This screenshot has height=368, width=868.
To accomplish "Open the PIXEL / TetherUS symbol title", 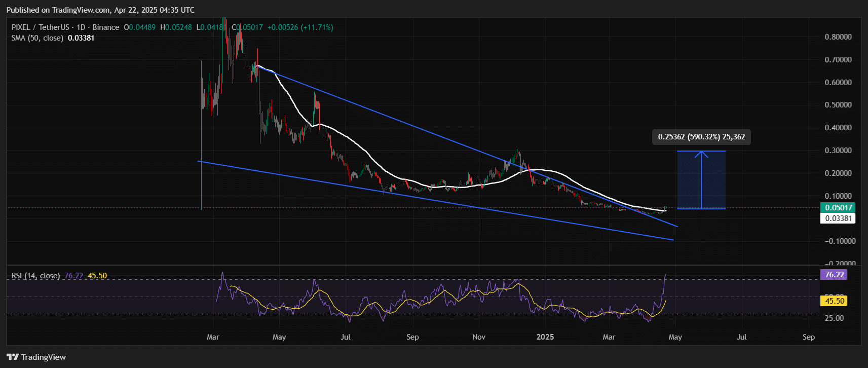I will click(x=40, y=27).
